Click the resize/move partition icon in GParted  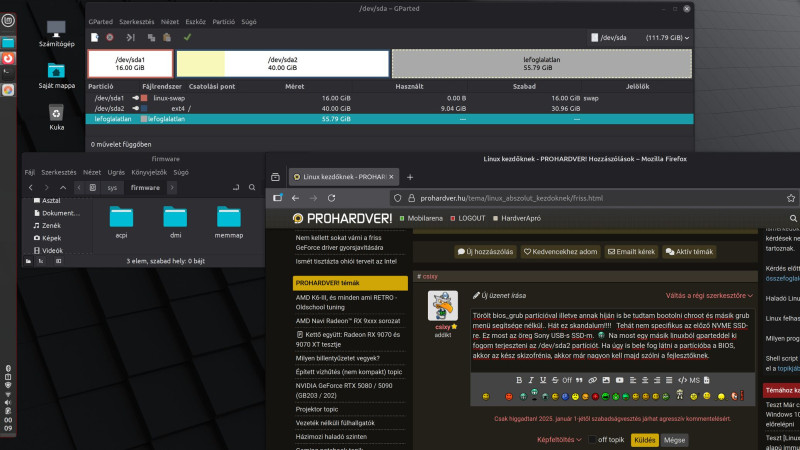point(131,37)
